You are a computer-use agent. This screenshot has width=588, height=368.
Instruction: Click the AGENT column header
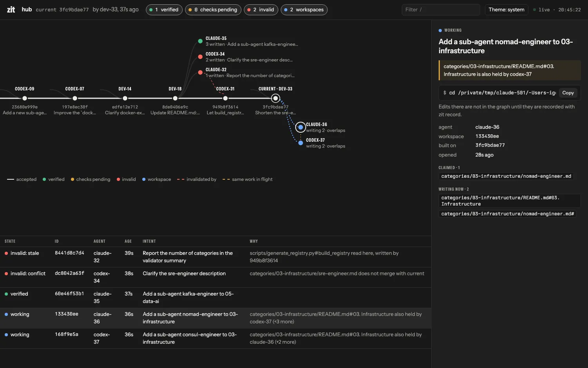click(x=100, y=241)
